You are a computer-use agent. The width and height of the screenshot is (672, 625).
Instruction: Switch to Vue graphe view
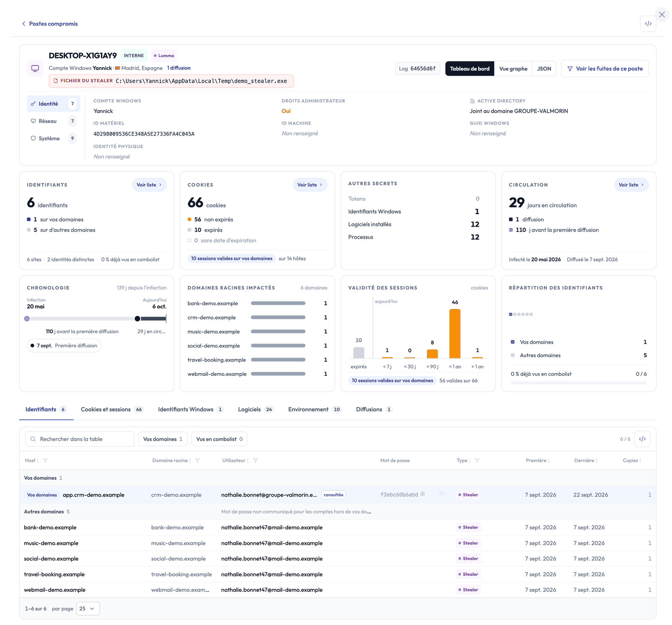(x=513, y=69)
